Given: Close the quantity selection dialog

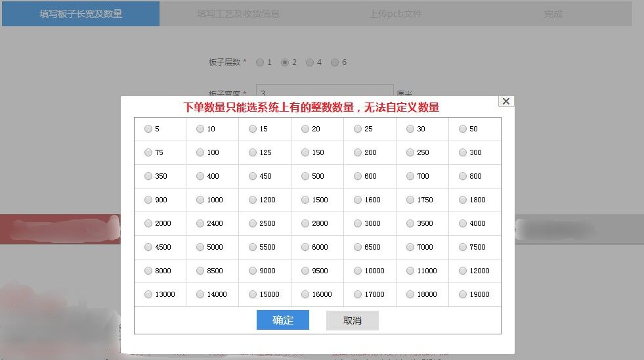Looking at the screenshot, I should click(505, 101).
